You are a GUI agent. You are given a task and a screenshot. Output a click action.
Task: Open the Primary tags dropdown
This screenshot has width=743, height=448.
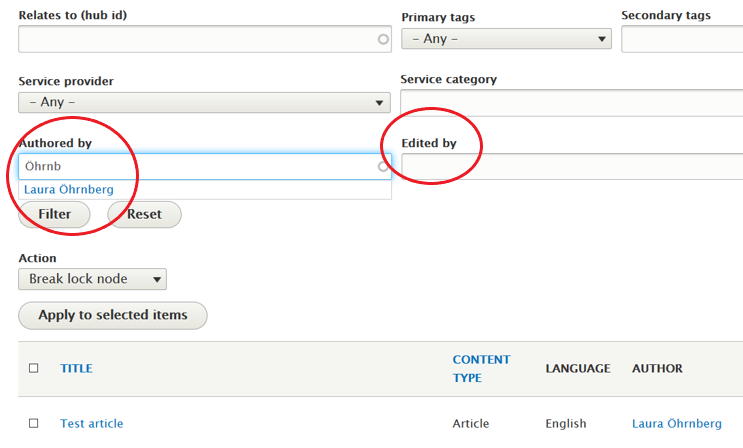[506, 39]
